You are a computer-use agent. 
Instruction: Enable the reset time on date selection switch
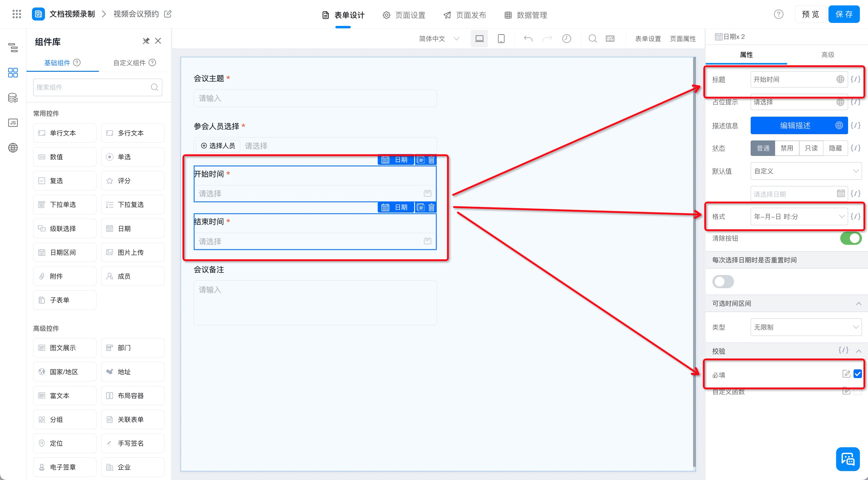[723, 282]
